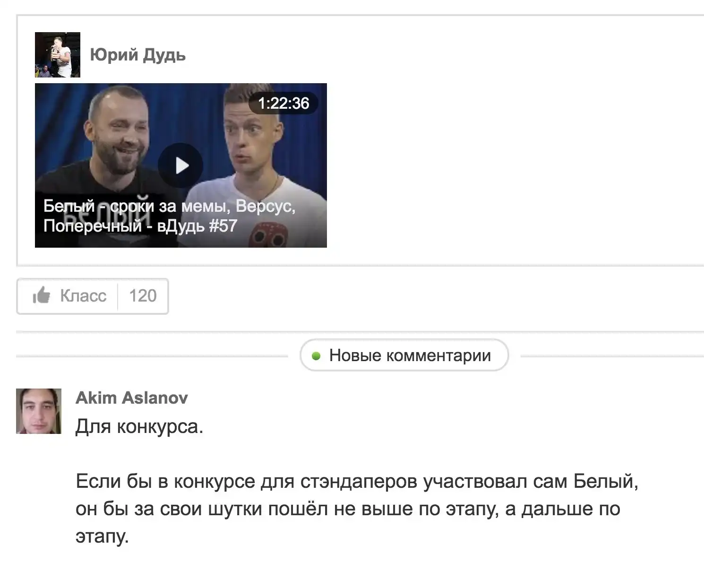The image size is (704, 588).
Task: Click the 1:22:36 duration badge
Action: 283,103
